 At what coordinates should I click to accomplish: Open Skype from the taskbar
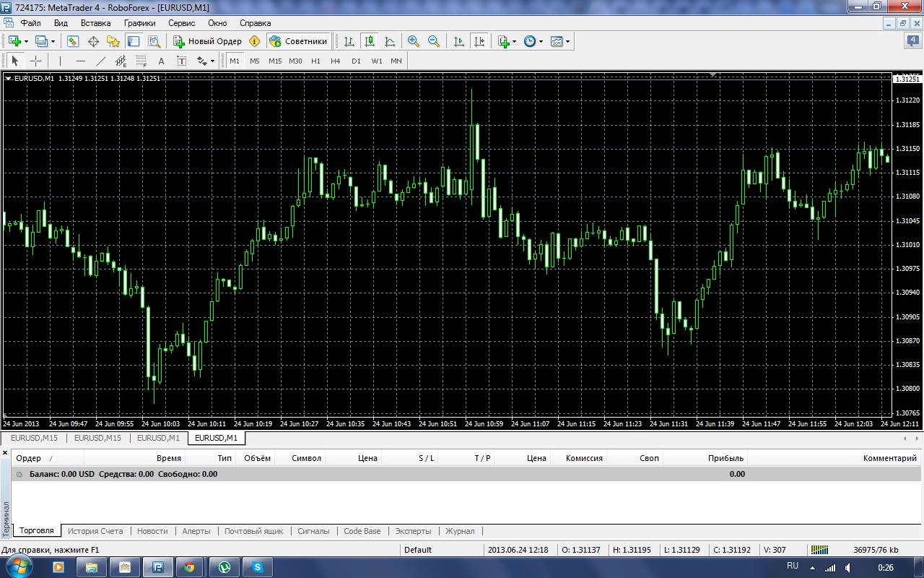257,567
